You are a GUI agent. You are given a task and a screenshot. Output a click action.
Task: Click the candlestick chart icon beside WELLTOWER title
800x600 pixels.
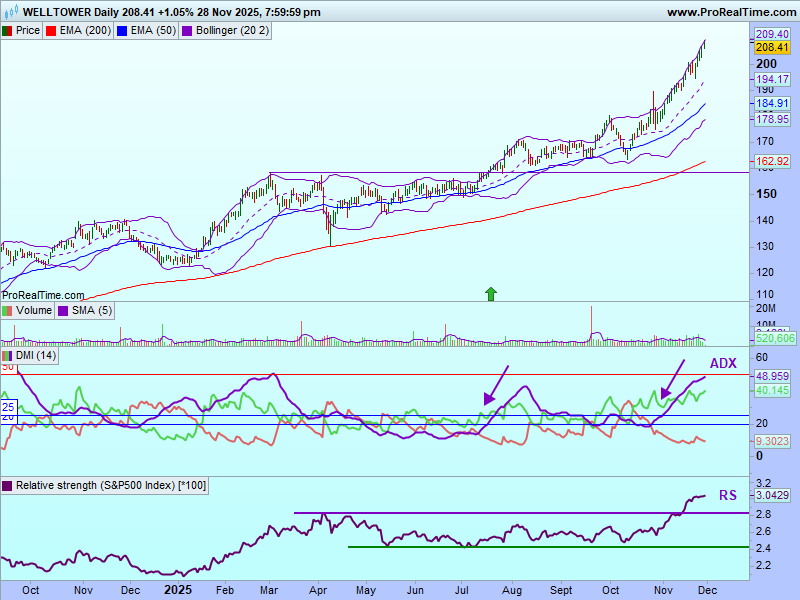10,12
